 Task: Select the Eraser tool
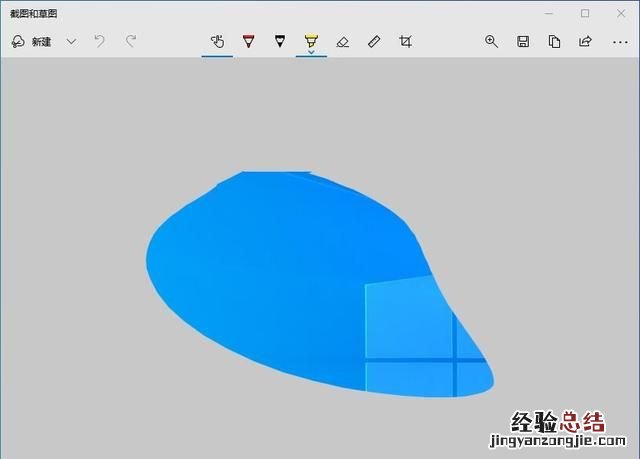click(342, 42)
